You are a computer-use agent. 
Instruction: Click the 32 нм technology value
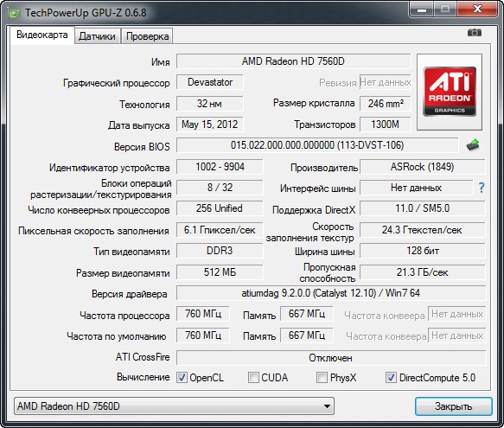[x=210, y=104]
